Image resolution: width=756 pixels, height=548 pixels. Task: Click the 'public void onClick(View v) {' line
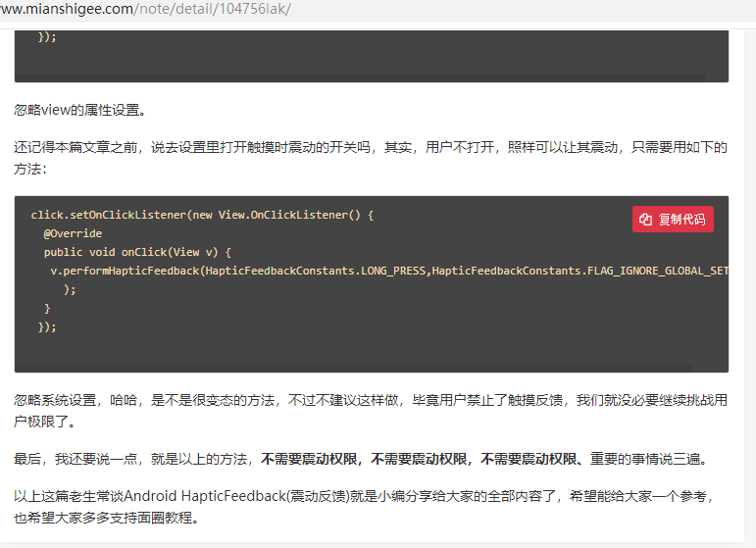pyautogui.click(x=137, y=253)
